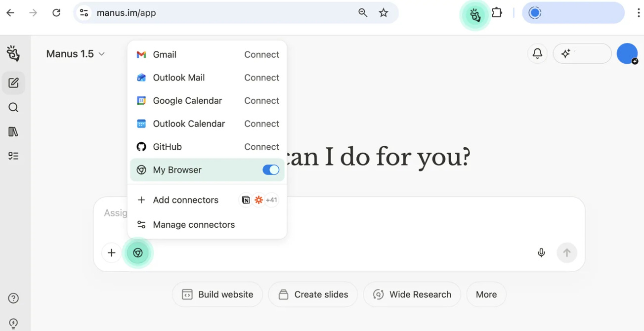Start a new task with sidebar edit icon

(13, 83)
